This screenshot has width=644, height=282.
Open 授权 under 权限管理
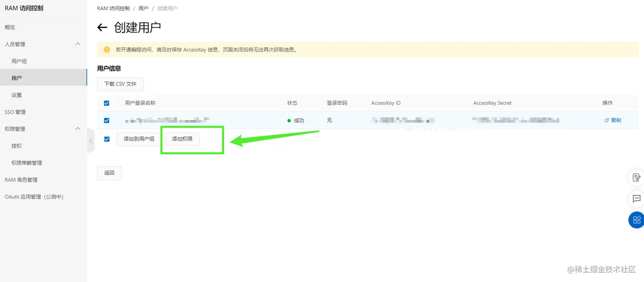pos(17,146)
